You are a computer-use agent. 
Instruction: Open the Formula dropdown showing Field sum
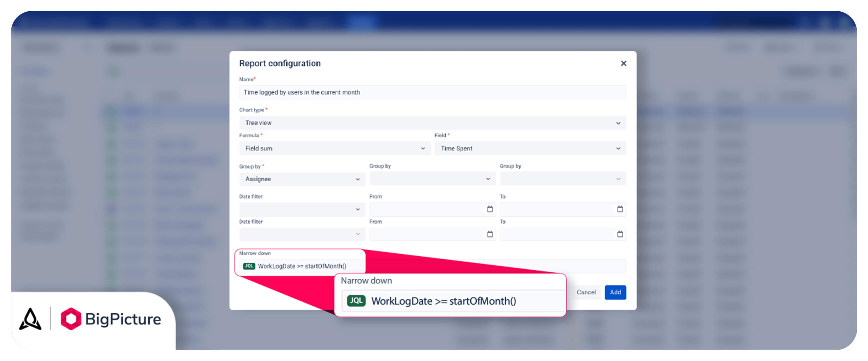(335, 148)
